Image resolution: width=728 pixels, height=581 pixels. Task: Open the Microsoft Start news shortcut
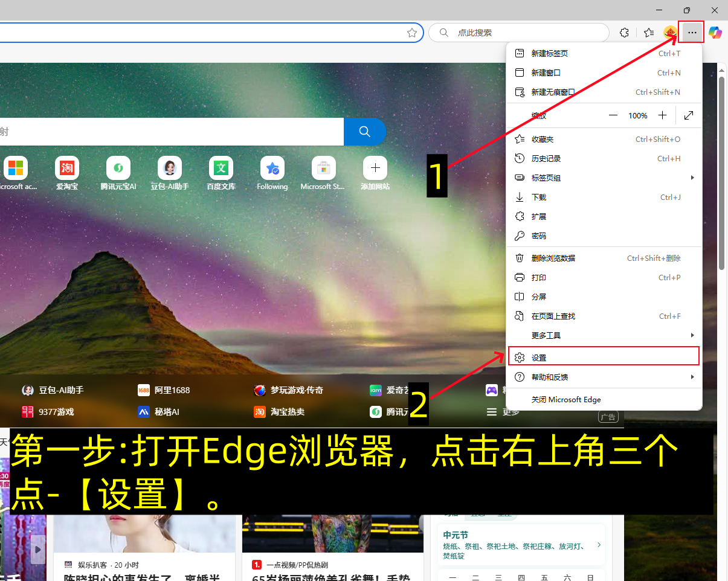coord(323,169)
